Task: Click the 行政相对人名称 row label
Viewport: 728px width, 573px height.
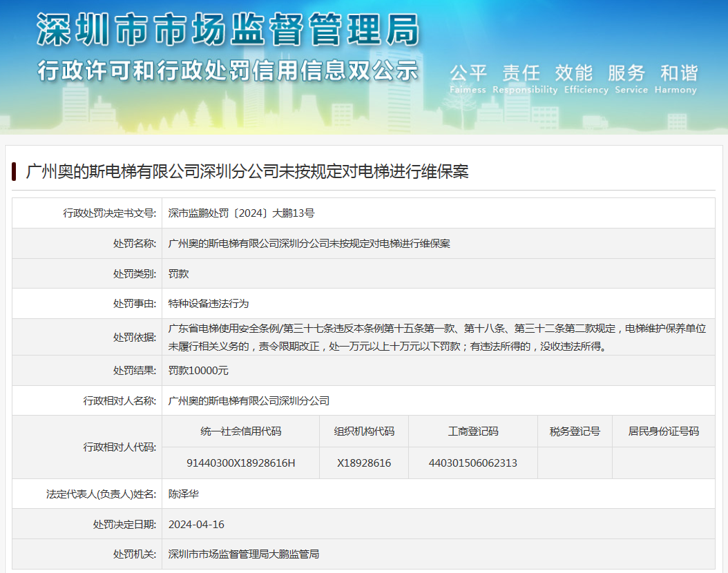Action: (119, 401)
